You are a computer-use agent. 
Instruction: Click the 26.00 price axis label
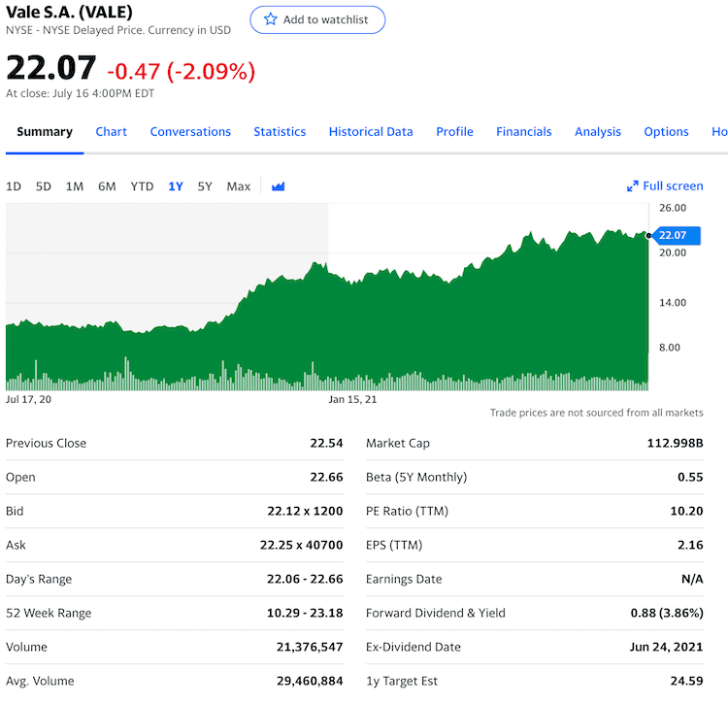pos(673,208)
